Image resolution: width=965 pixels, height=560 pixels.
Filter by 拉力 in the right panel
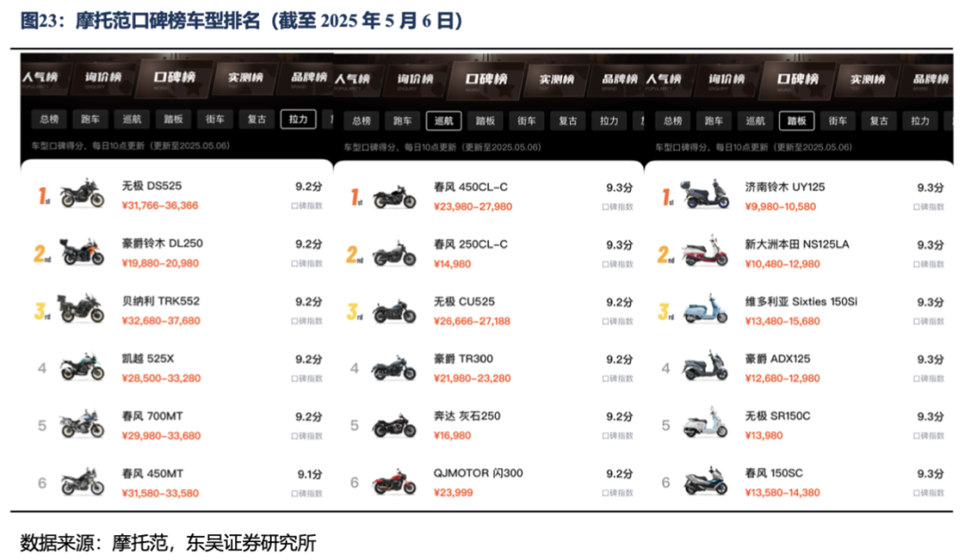(x=920, y=121)
